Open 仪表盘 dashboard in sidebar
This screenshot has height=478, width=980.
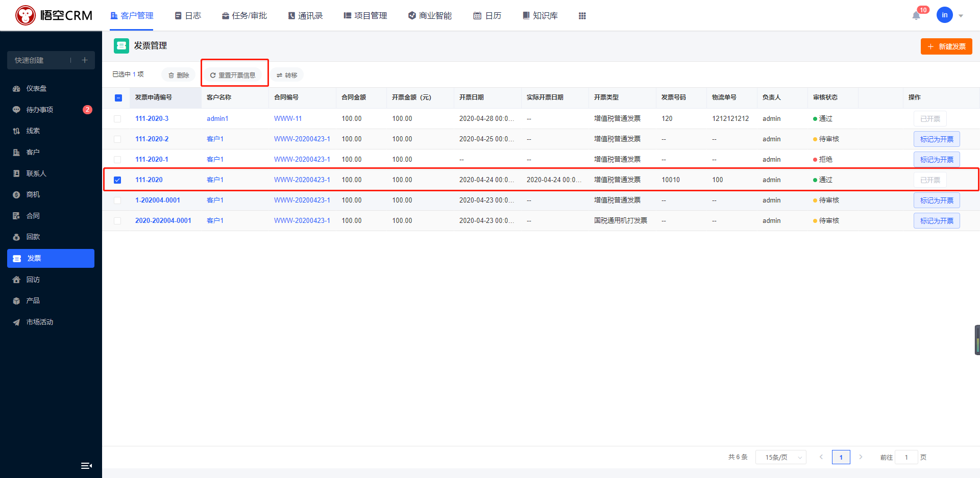pos(51,88)
